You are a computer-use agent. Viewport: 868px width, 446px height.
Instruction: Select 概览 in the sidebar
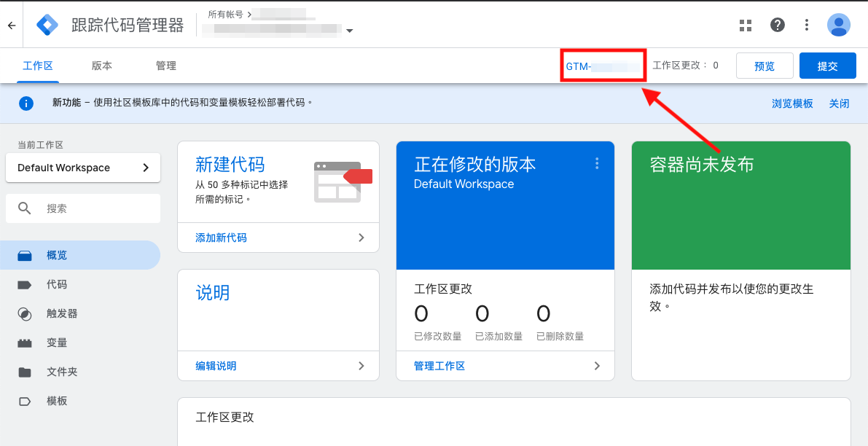[x=80, y=256]
